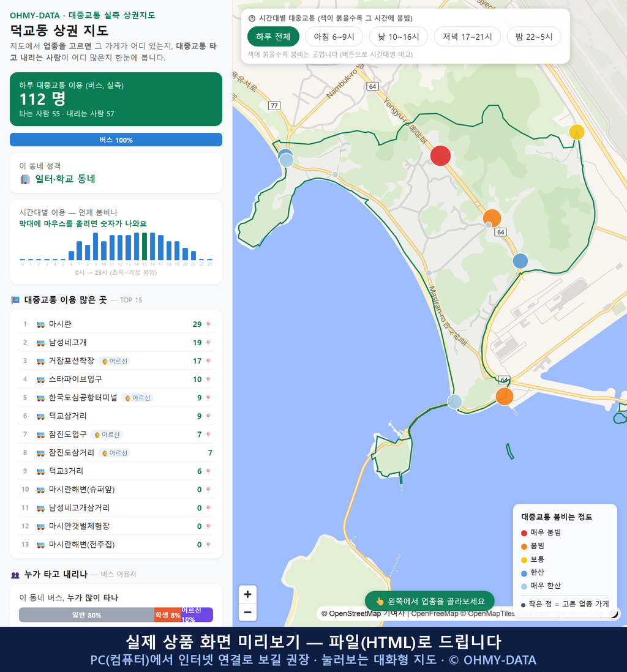The image size is (627, 672).
Task: Select the 잠진도입구 stop row
Action: point(116,434)
